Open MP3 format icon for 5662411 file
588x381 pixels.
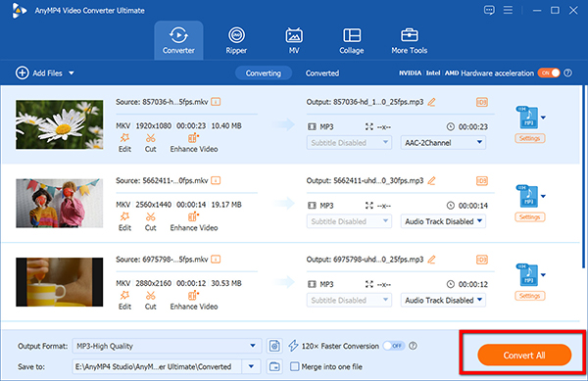(x=527, y=196)
